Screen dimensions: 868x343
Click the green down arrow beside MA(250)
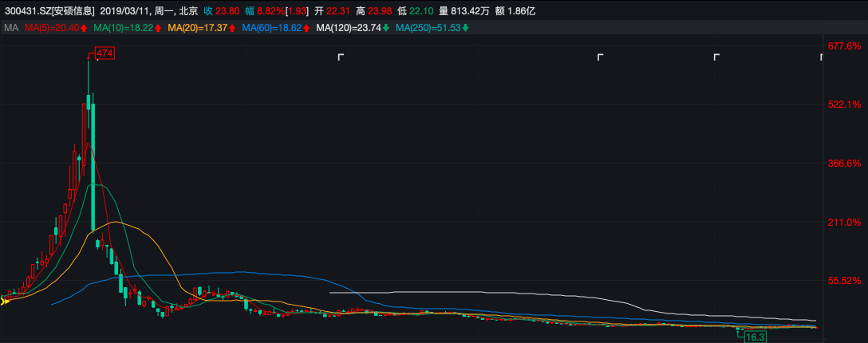point(465,28)
